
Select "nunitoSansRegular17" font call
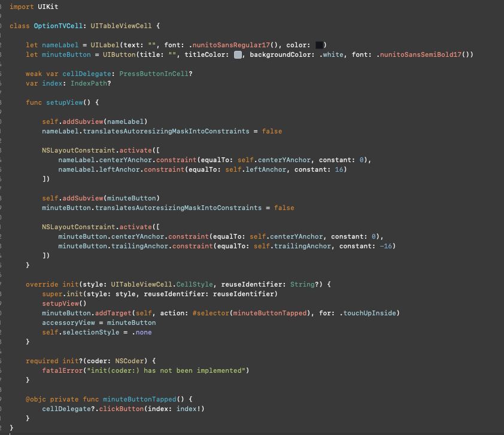[x=231, y=45]
